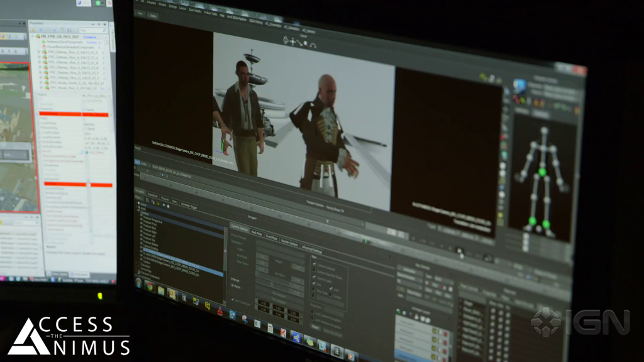Open the Python Tools menu
644x362 pixels.
209,12
